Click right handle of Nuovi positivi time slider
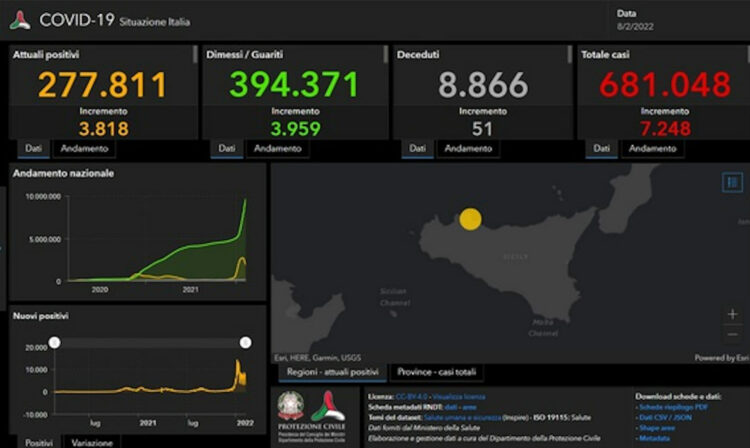 coord(245,343)
